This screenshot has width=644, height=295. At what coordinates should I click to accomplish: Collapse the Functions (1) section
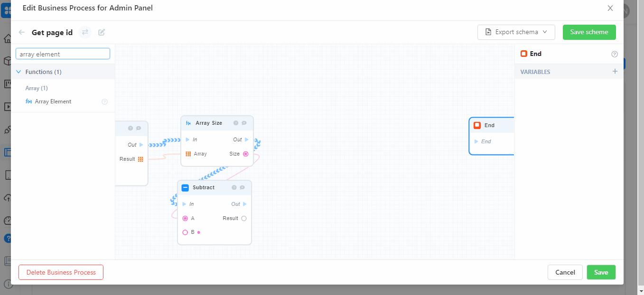coord(19,72)
